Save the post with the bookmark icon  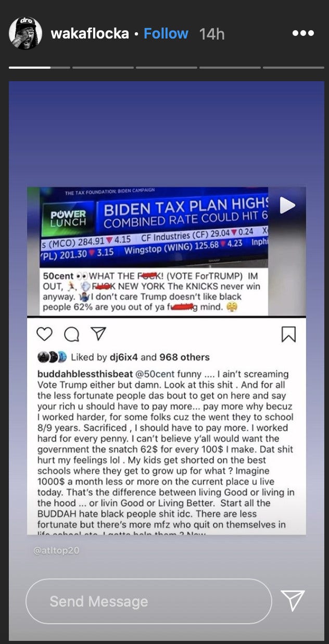[288, 334]
